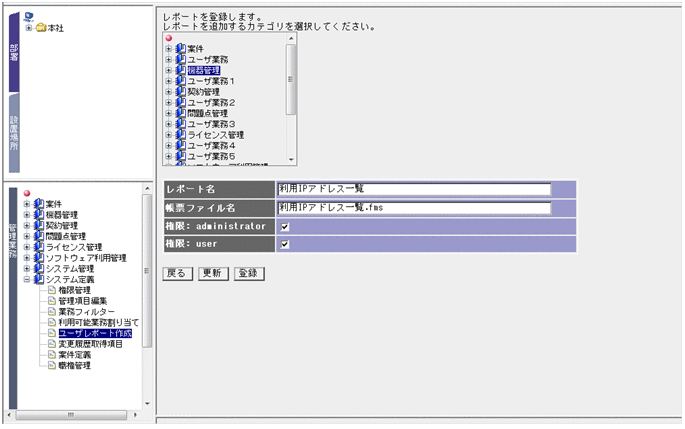Click the page icon beside ユーザレポート作成
This screenshot has width=685, height=429.
[x=52, y=333]
